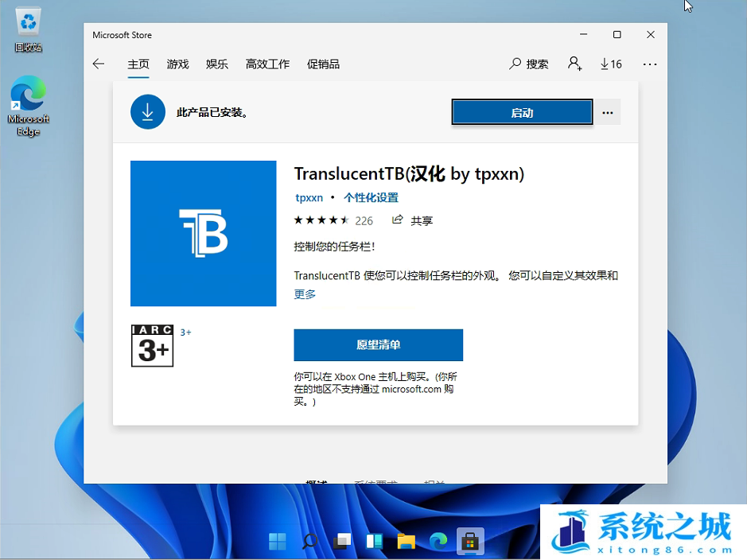Go back with the arrow in Microsoft Store
The width and height of the screenshot is (747, 560).
click(x=99, y=64)
